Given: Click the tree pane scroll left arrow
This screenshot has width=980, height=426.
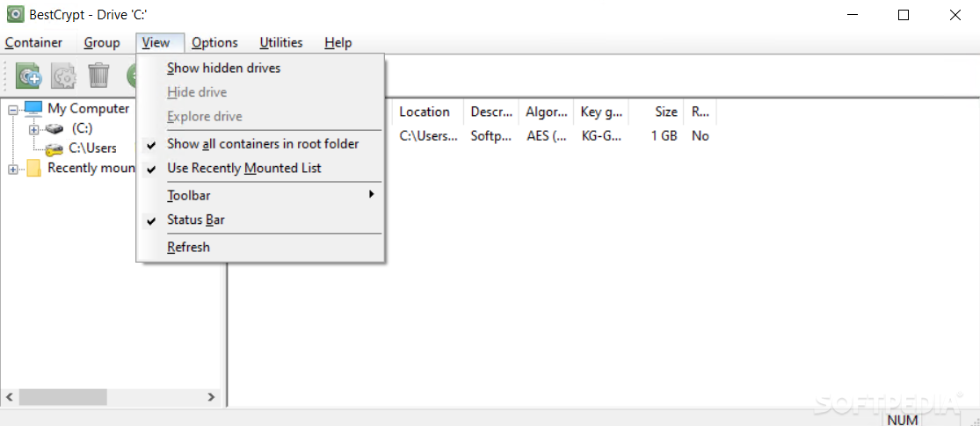Looking at the screenshot, I should 10,397.
